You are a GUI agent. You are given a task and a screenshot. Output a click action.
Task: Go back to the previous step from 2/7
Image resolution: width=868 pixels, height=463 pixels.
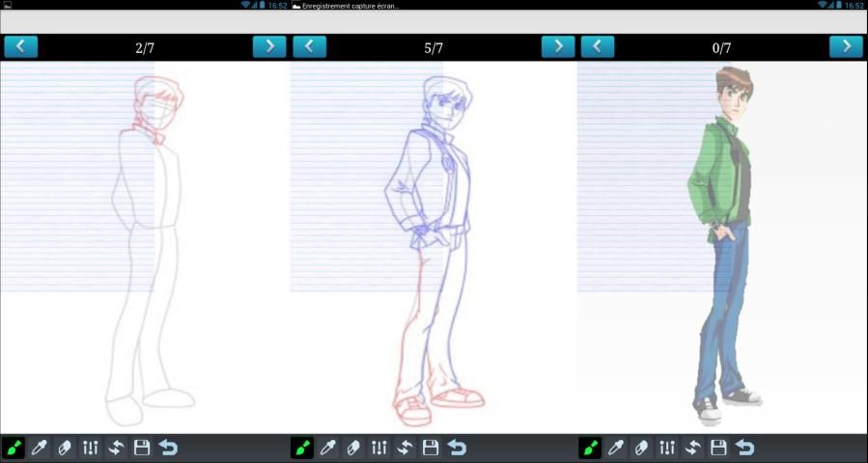point(20,46)
